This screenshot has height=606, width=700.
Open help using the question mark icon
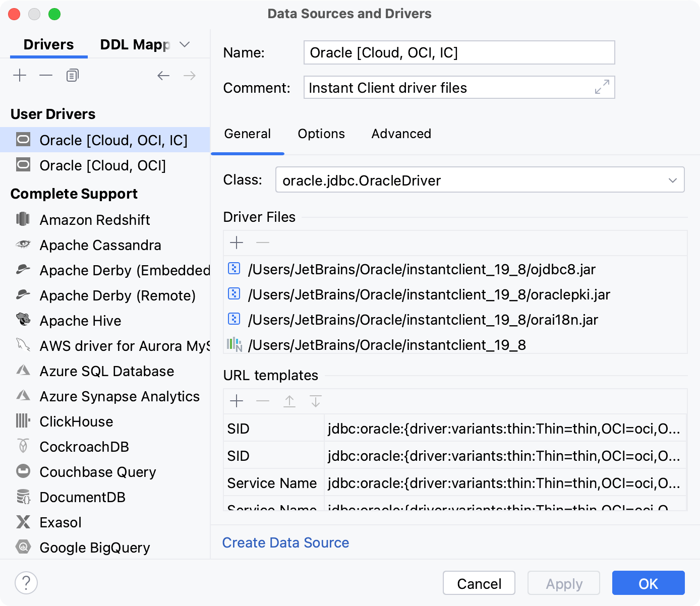[x=26, y=582]
